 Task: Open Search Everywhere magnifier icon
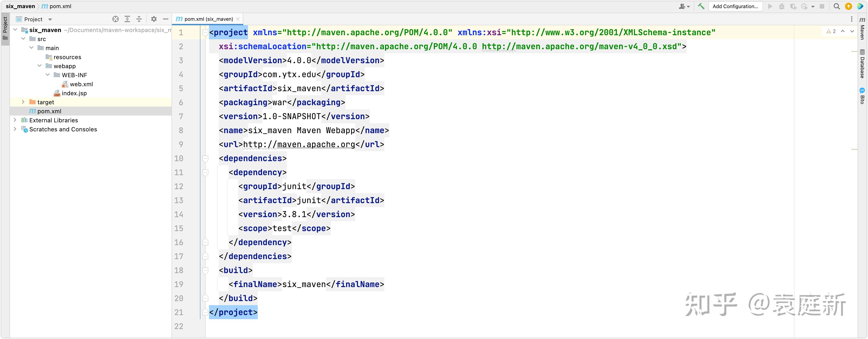click(x=837, y=6)
